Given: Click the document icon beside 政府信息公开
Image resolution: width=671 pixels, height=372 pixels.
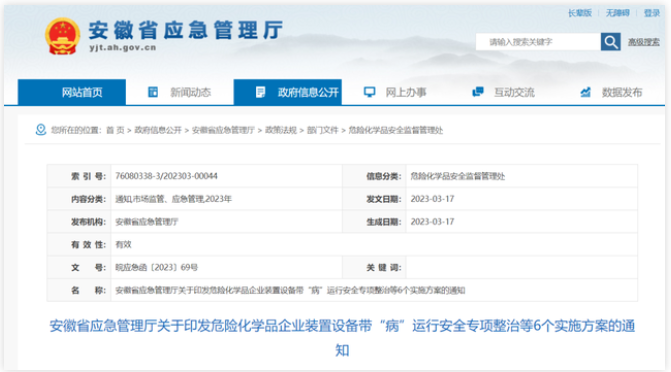Looking at the screenshot, I should pos(260,92).
